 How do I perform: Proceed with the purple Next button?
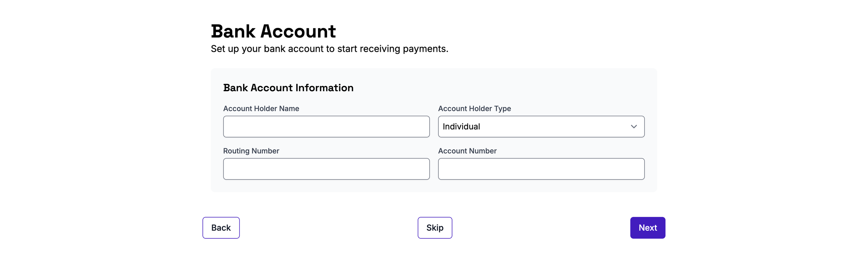coord(648,228)
